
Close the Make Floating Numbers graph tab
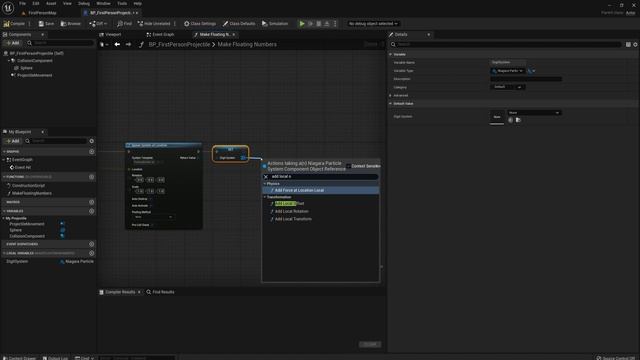point(234,35)
